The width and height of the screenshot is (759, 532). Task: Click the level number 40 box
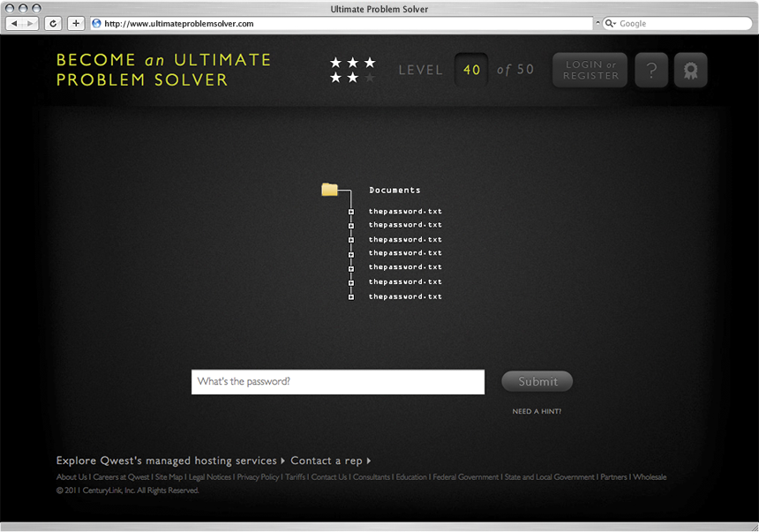(x=471, y=71)
